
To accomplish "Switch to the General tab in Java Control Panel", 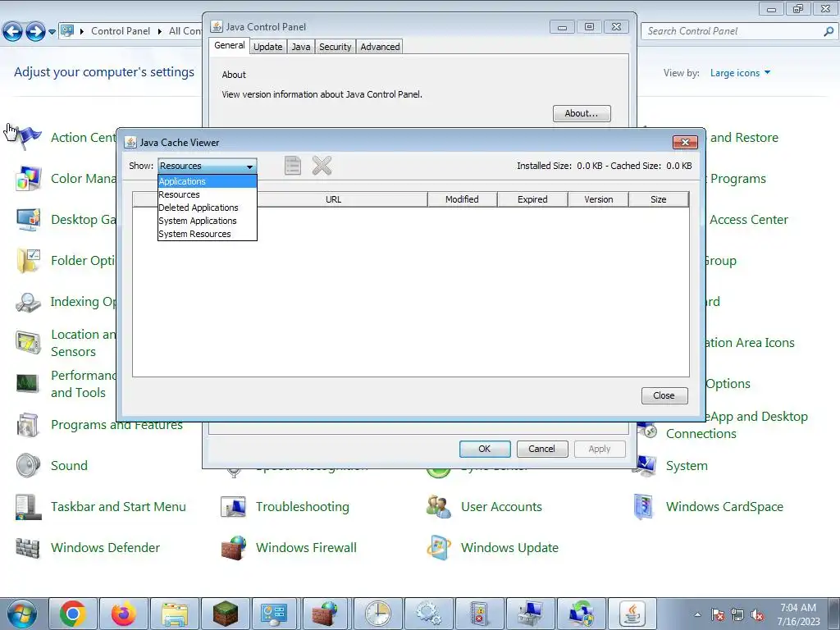I will (230, 46).
